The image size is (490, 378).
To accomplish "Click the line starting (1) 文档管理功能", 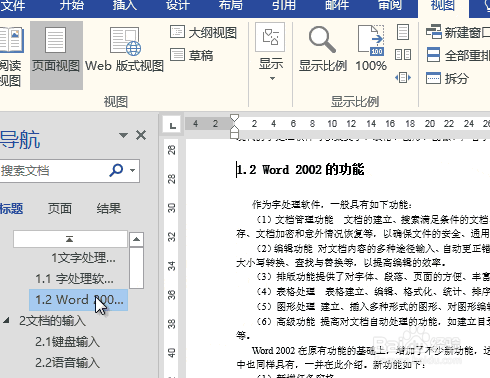I will coord(372,220).
